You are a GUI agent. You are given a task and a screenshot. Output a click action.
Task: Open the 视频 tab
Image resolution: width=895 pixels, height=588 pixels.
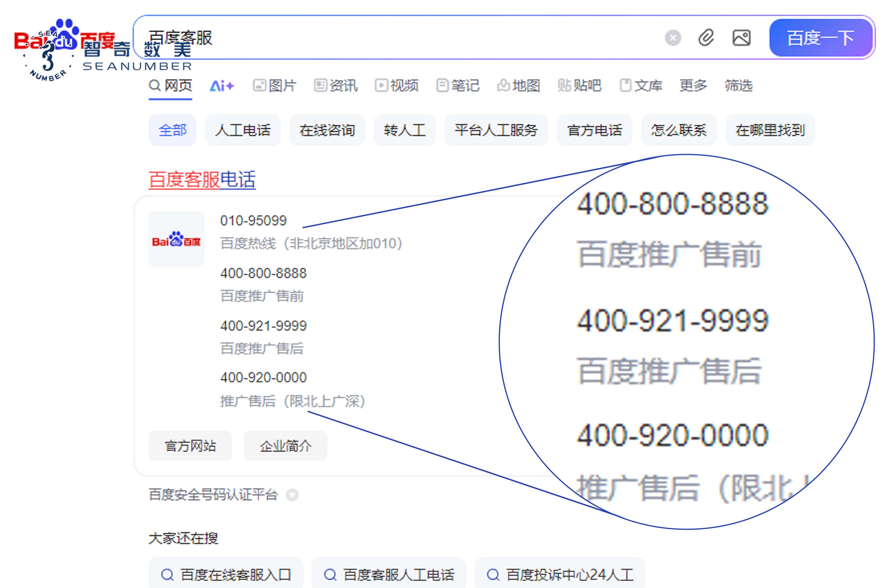point(397,86)
